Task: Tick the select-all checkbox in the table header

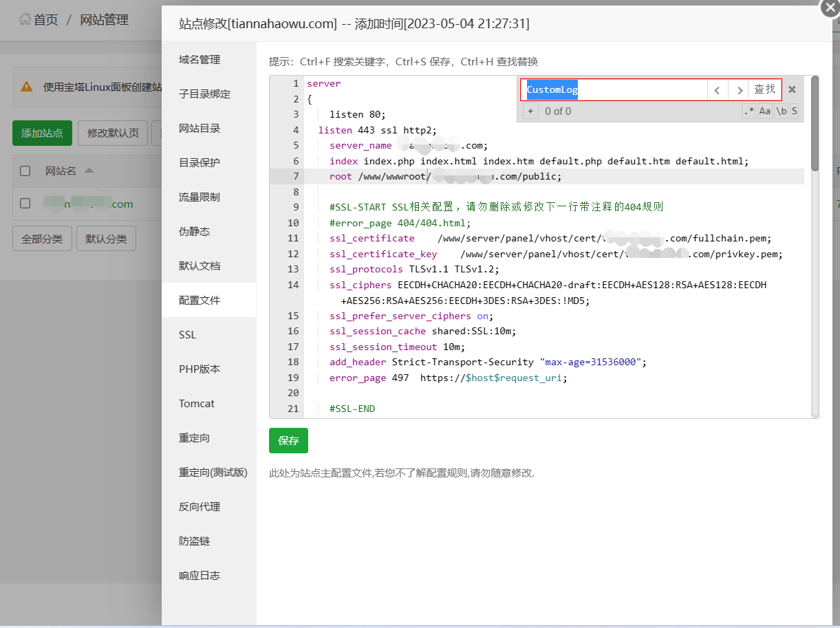Action: pyautogui.click(x=25, y=171)
